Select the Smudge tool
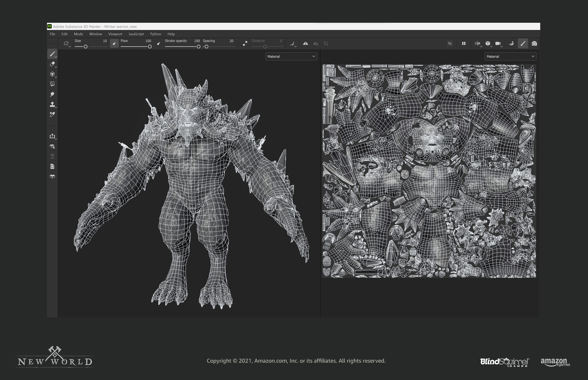The height and width of the screenshot is (380, 588). 52,94
